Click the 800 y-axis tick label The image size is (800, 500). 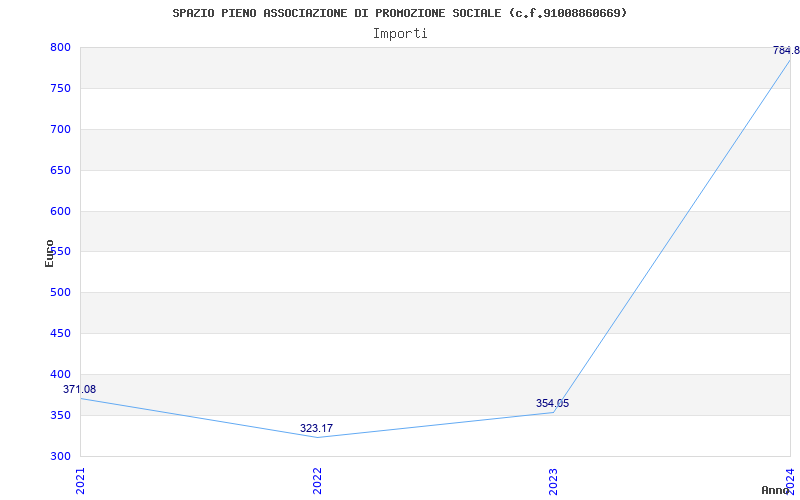point(60,47)
